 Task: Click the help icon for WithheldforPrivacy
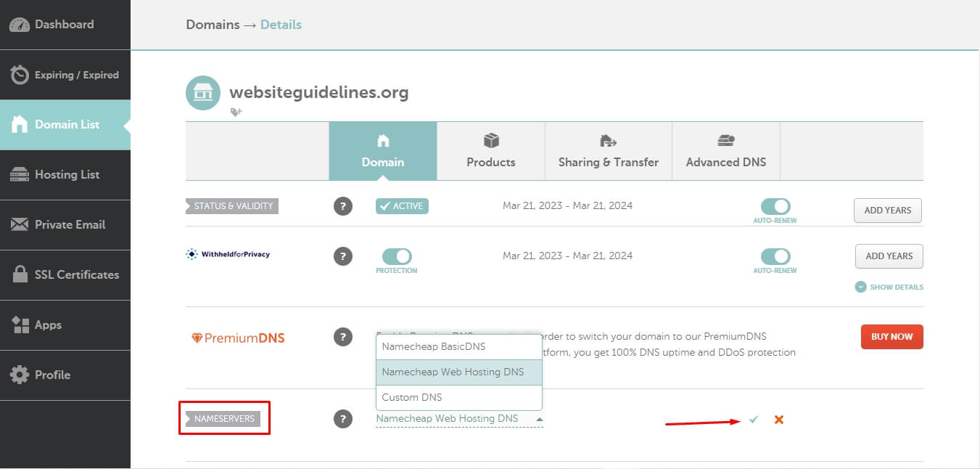point(343,256)
